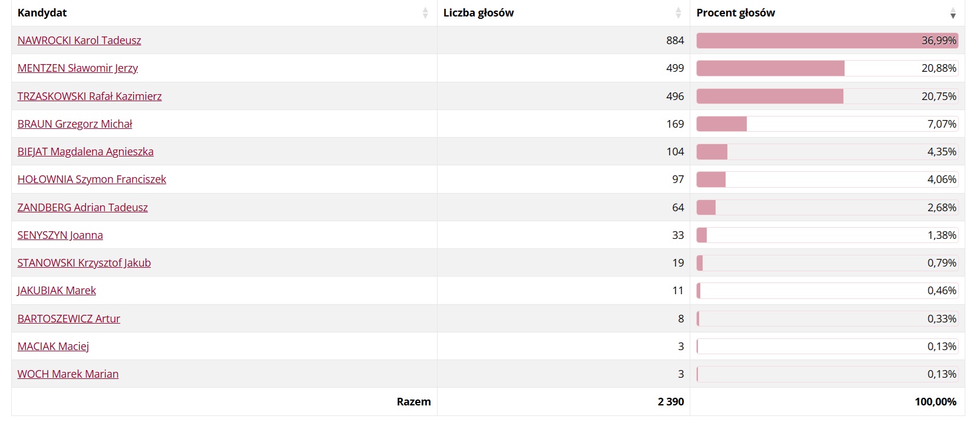
Task: Sort by Procent głosów column arrows
Action: click(x=953, y=13)
